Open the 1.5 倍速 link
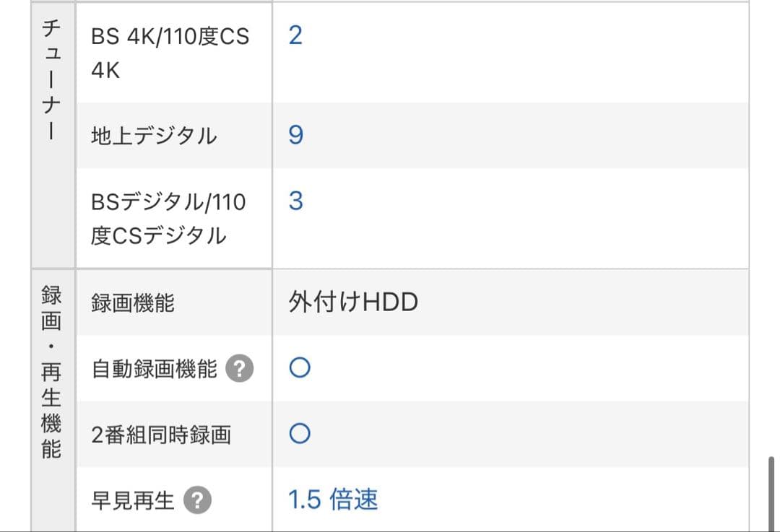Image resolution: width=780 pixels, height=532 pixels. tap(331, 499)
